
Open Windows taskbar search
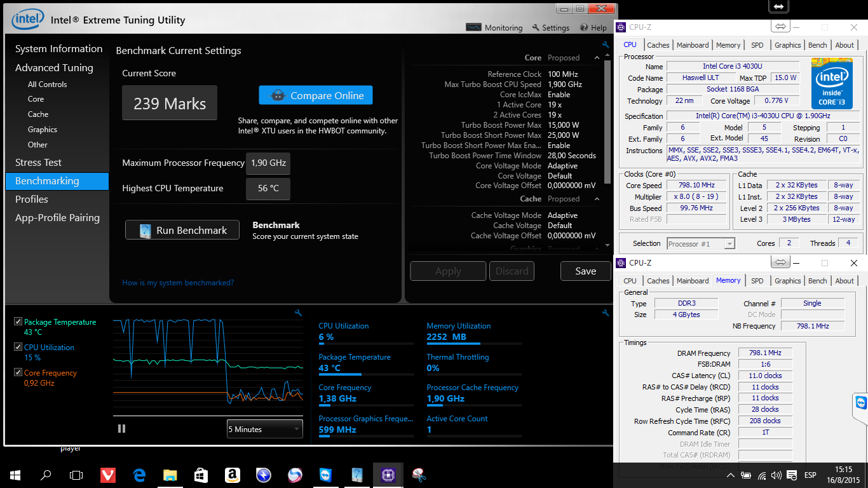point(46,475)
